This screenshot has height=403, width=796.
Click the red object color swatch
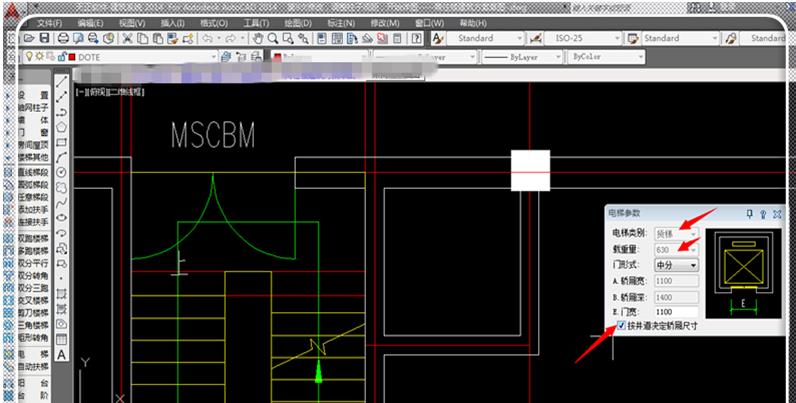tap(278, 57)
